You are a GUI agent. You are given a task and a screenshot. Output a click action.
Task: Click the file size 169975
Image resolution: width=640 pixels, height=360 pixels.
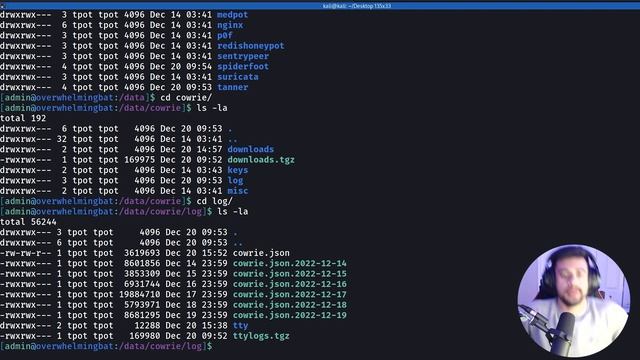(140, 160)
